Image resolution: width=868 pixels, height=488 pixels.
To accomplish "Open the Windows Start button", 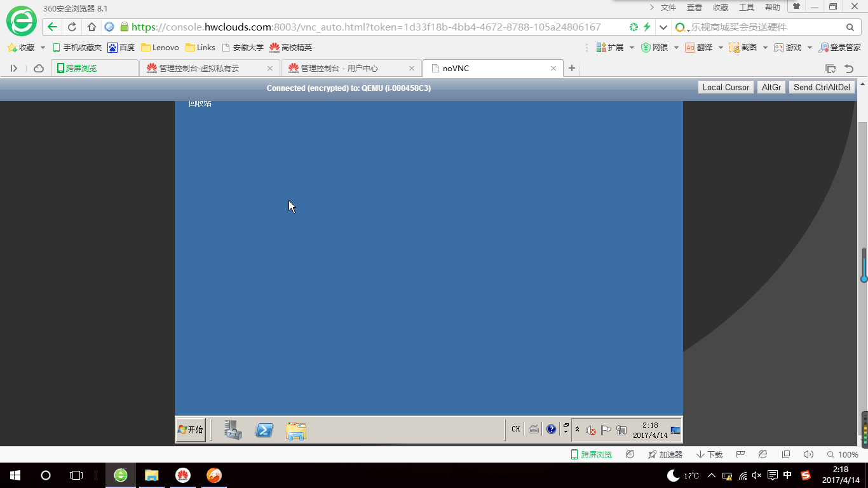I will coord(15,475).
